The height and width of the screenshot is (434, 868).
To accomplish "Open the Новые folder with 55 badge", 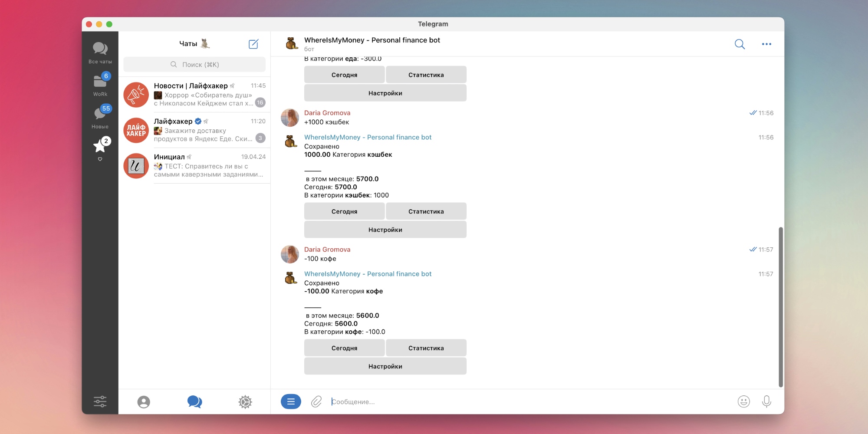I will coord(100,117).
